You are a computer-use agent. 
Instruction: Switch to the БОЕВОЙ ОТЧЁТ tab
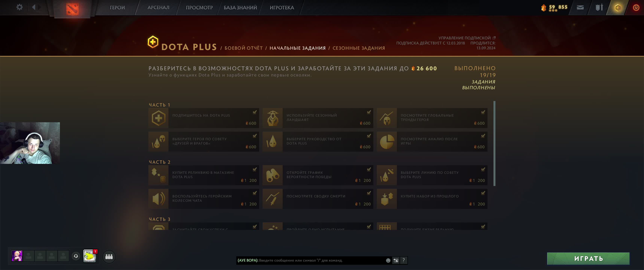pyautogui.click(x=244, y=48)
